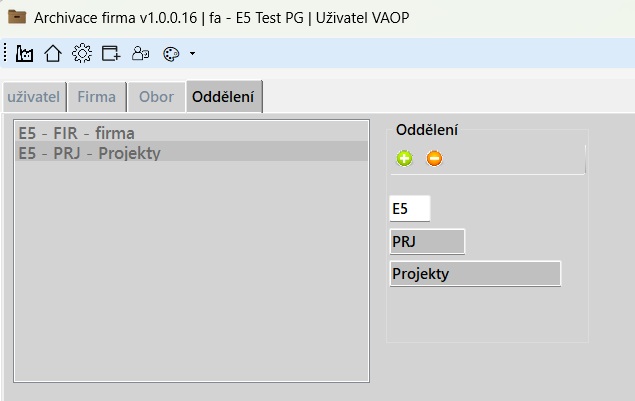
Task: Click the Archivace firma folder title icon
Action: pos(17,17)
